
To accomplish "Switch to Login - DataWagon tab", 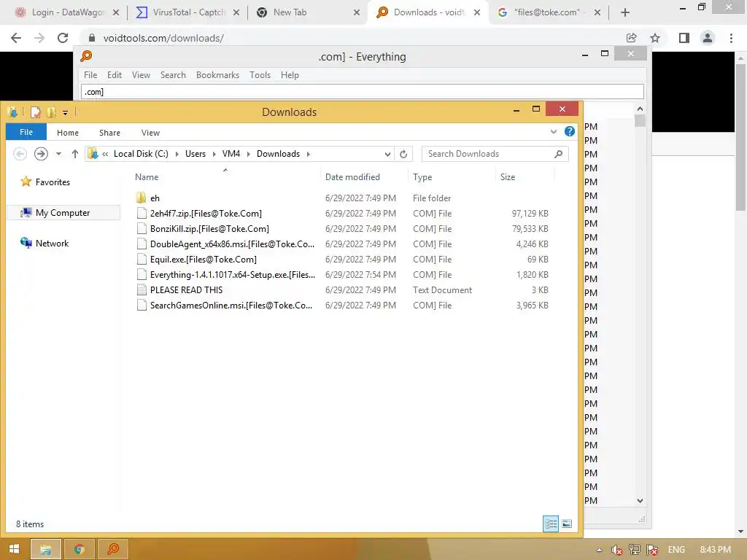I will click(x=66, y=12).
